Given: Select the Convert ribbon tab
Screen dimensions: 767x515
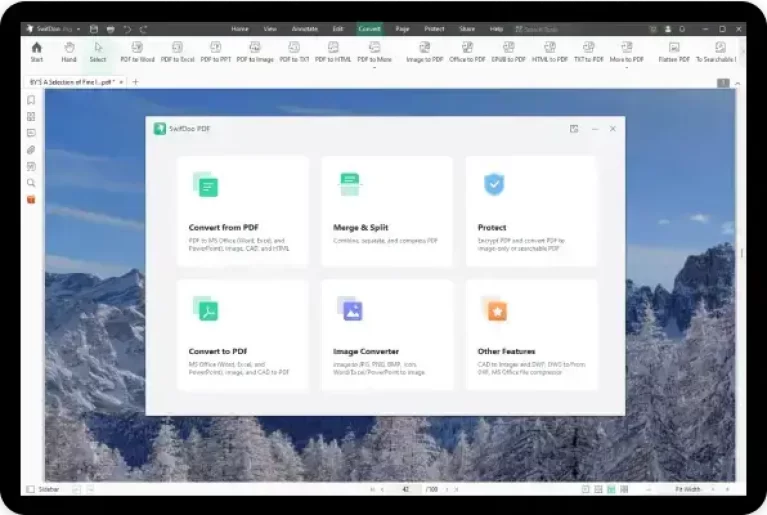Looking at the screenshot, I should (369, 29).
